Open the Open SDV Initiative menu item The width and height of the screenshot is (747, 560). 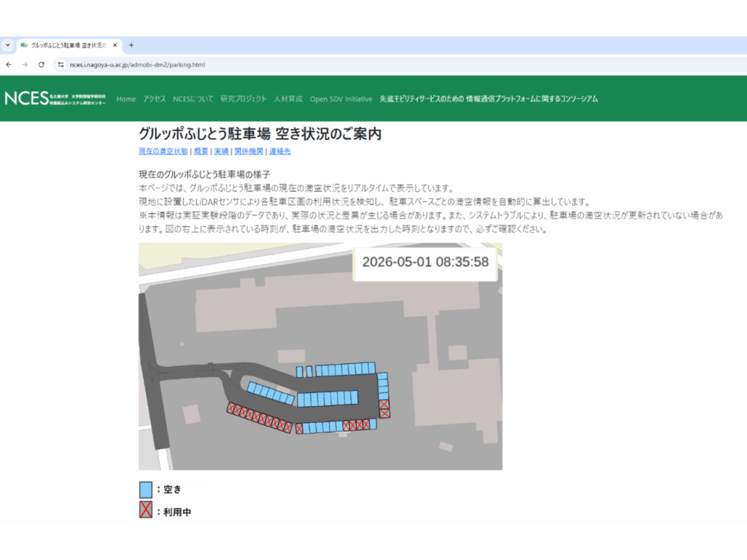pos(341,99)
